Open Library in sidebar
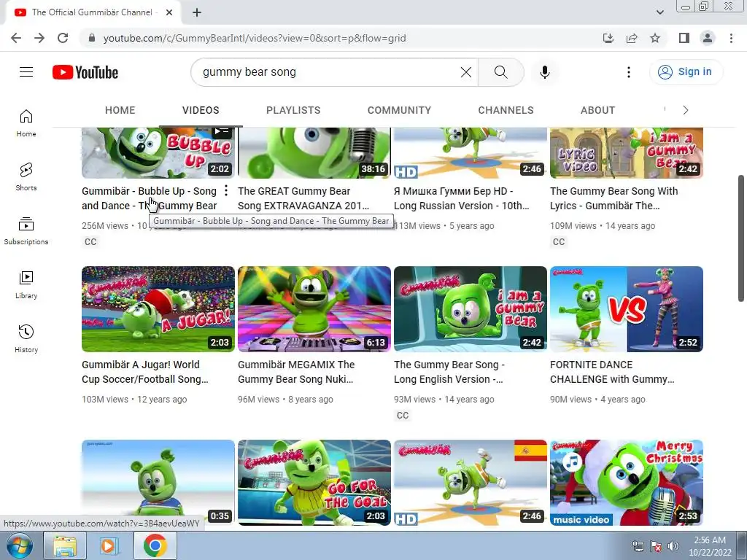 26,285
